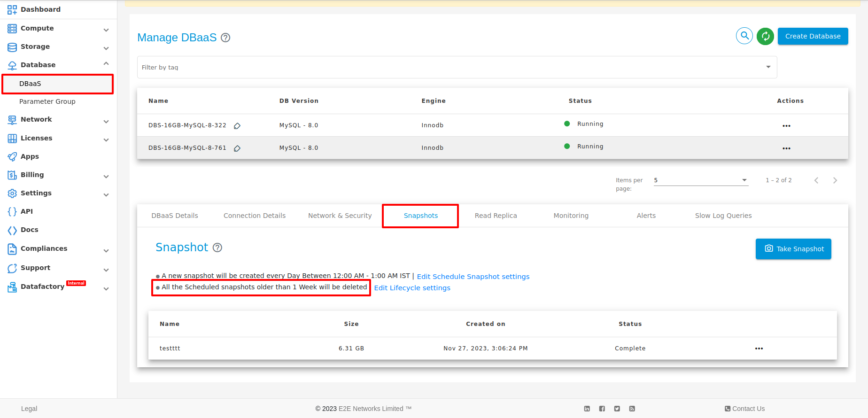
Task: Select the DBS-16GB-MySQL-8-322 database name
Action: point(187,125)
